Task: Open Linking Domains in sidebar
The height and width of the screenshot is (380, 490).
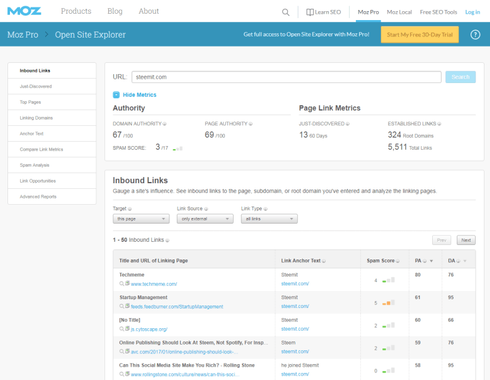Action: [52, 118]
